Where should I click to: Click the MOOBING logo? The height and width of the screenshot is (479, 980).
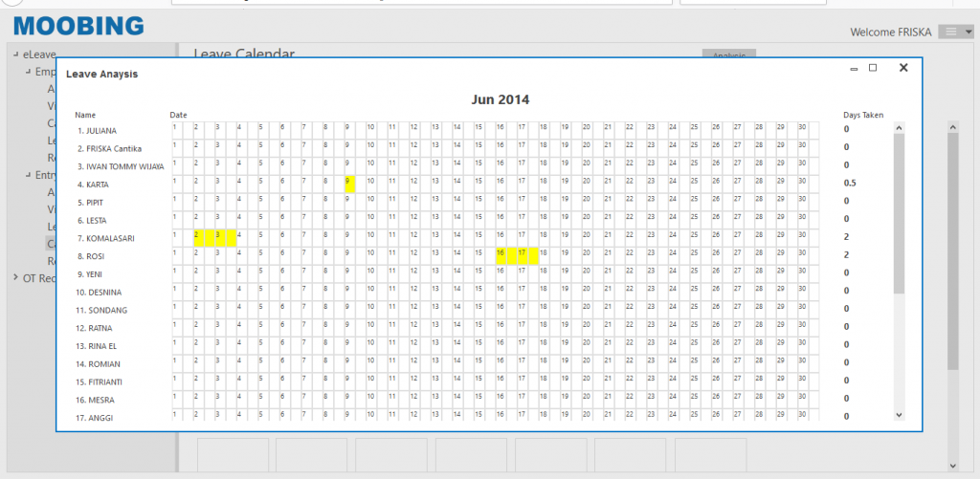78,26
